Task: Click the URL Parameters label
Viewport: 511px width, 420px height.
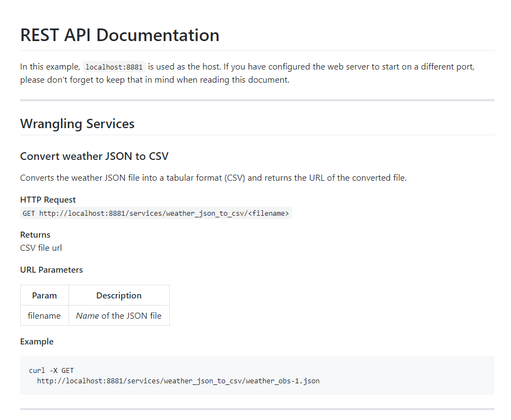Action: pyautogui.click(x=51, y=270)
